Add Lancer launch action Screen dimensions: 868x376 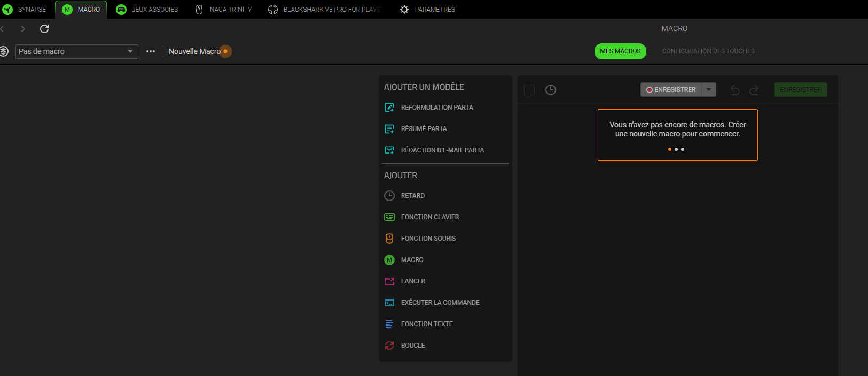(x=405, y=281)
